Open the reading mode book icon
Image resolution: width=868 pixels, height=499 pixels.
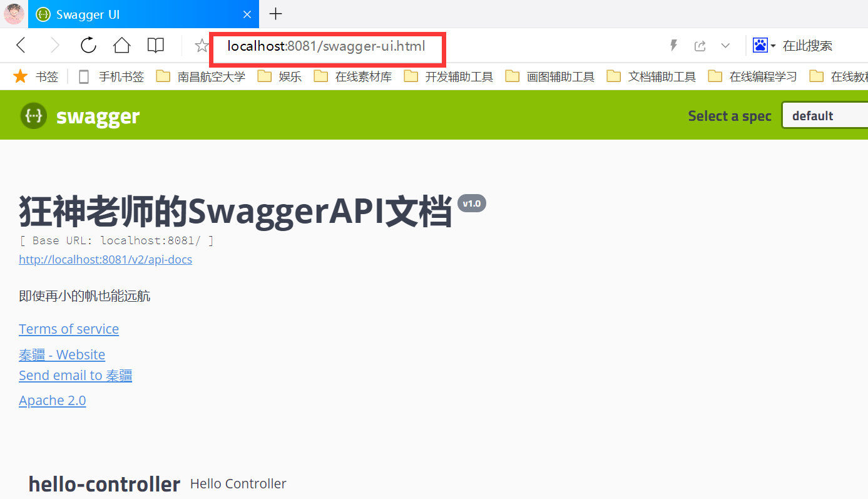pyautogui.click(x=155, y=45)
